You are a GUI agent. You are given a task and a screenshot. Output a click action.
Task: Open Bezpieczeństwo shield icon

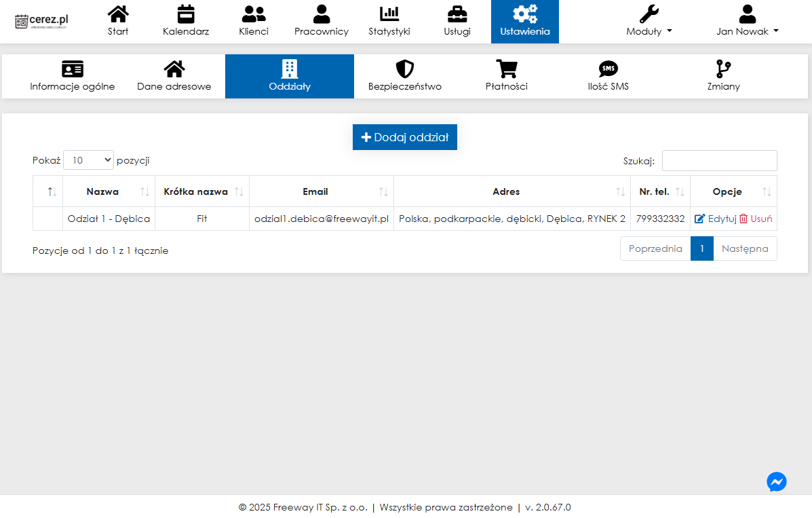(404, 69)
